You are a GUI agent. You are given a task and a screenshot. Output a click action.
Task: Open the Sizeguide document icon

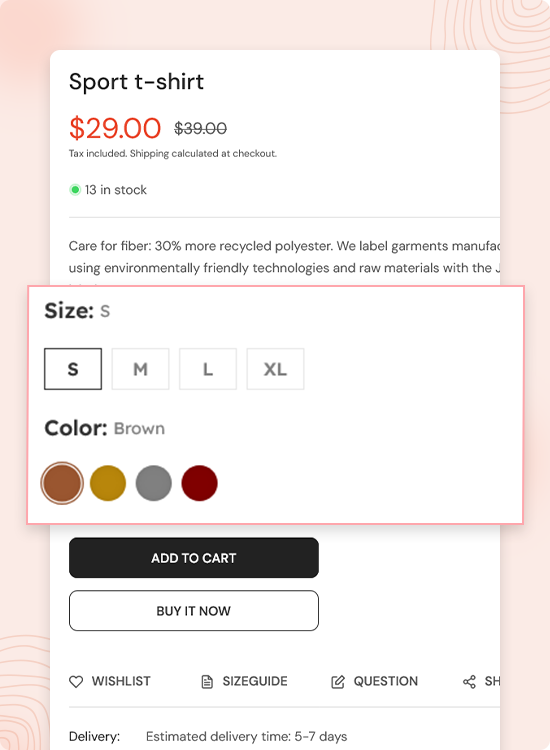[x=207, y=682]
